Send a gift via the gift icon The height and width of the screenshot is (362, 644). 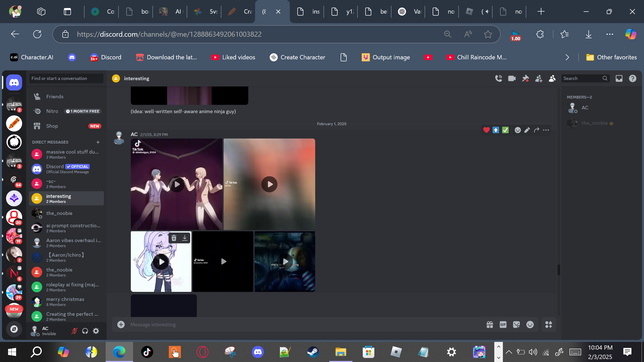(490, 325)
